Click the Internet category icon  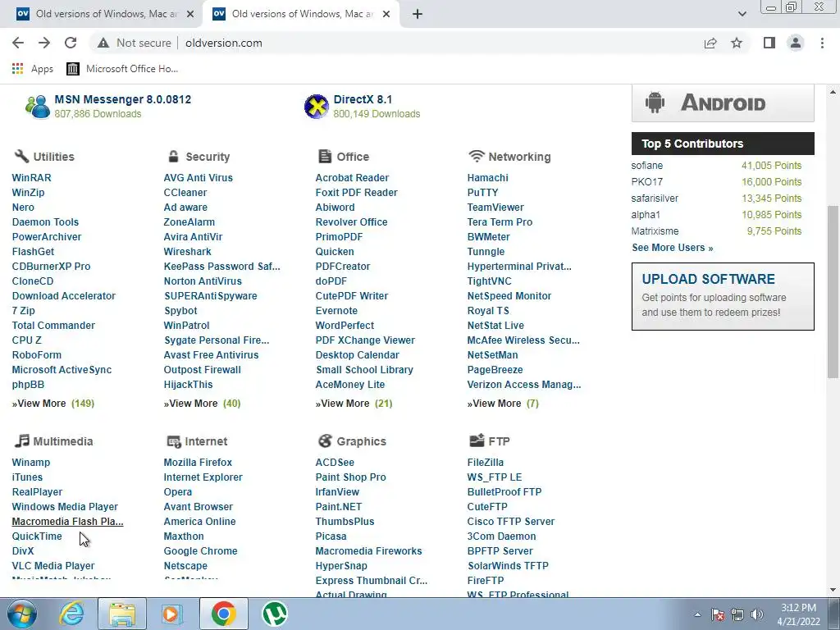coord(174,441)
